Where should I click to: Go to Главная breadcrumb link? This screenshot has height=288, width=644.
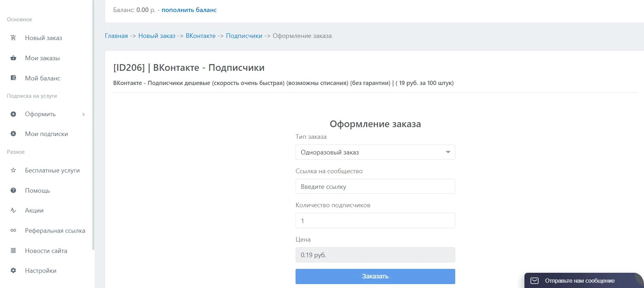(116, 36)
